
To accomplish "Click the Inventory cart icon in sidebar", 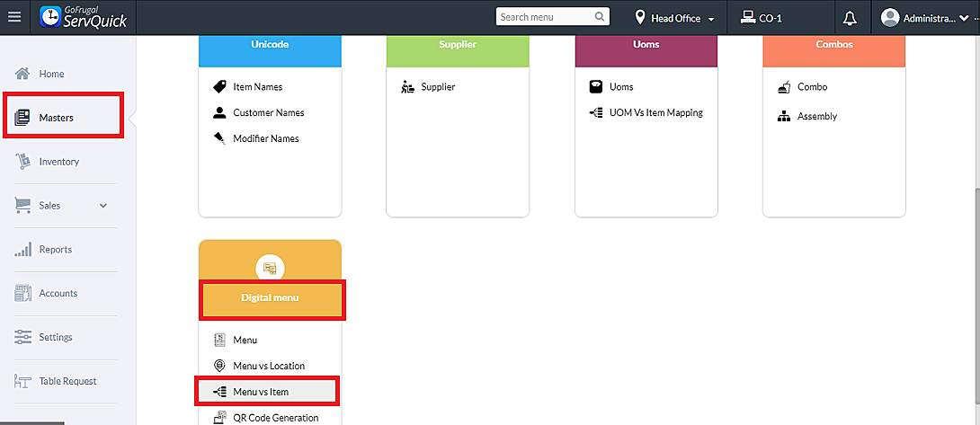I will [22, 162].
